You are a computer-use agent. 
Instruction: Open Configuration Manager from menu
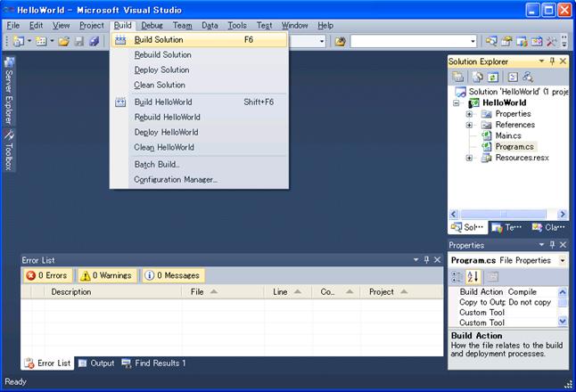(199, 179)
